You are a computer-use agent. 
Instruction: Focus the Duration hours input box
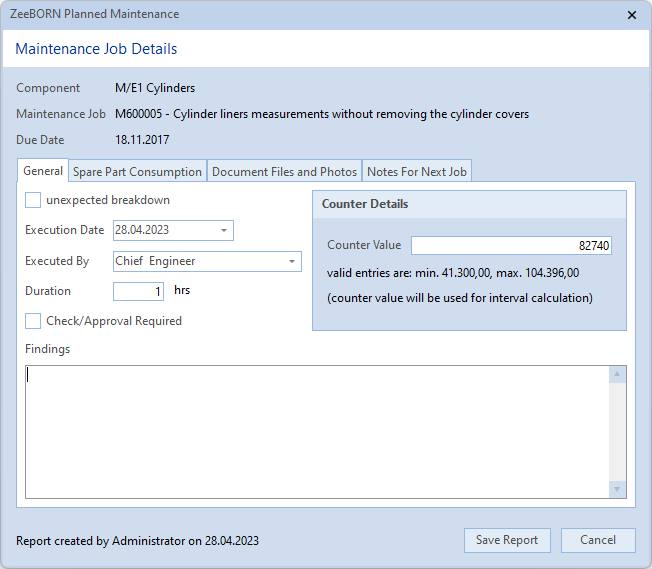(x=138, y=292)
